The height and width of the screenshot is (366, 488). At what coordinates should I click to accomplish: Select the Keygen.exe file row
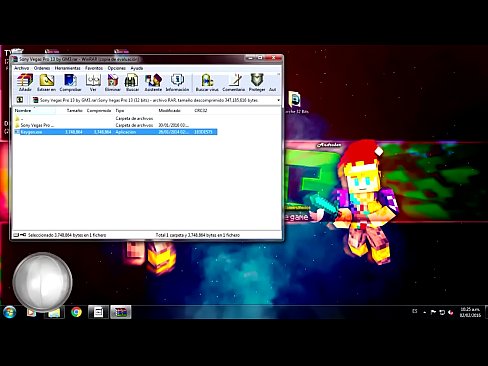[115, 132]
